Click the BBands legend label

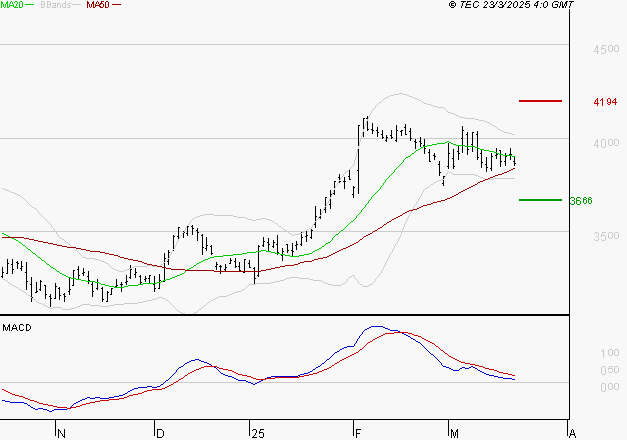coord(56,5)
